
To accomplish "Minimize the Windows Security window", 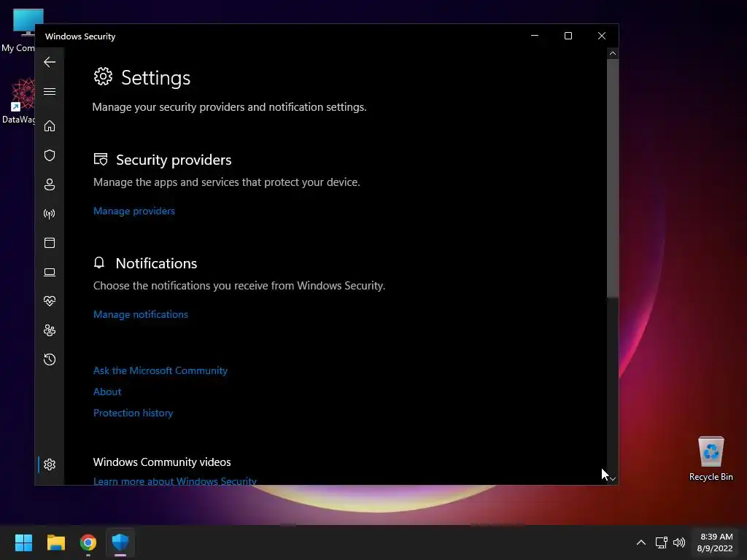I will [535, 36].
